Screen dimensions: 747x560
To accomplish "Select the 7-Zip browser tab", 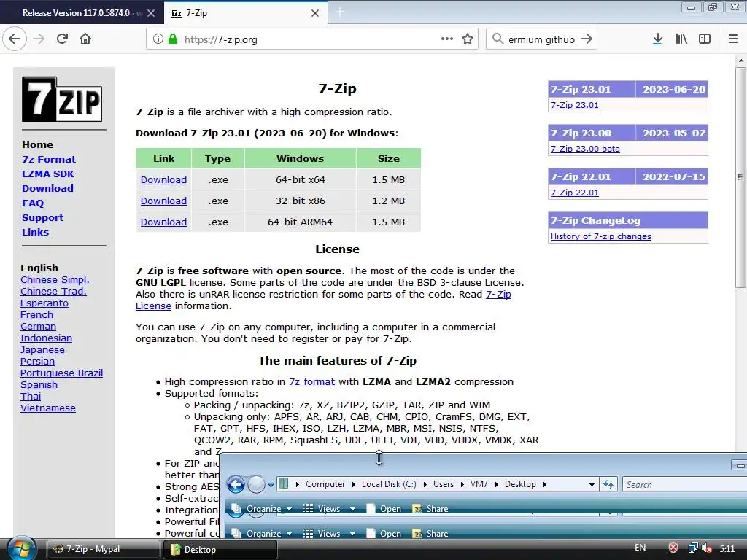I will click(x=245, y=13).
